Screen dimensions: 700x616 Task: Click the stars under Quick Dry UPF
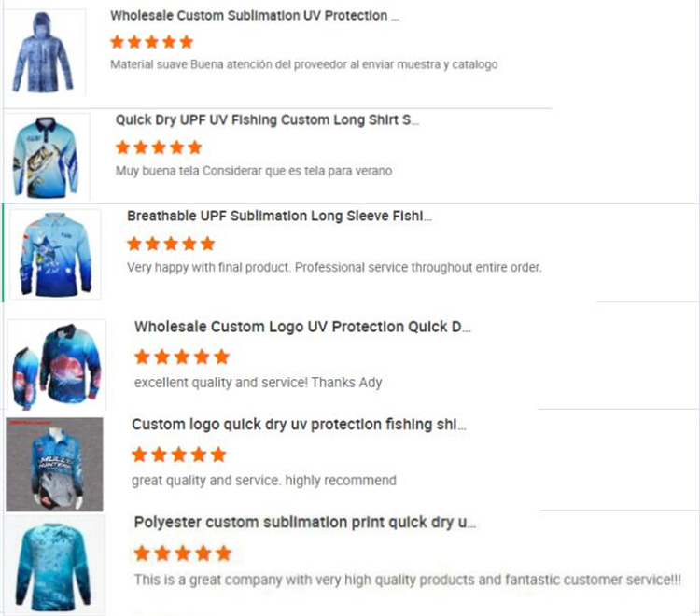point(159,147)
